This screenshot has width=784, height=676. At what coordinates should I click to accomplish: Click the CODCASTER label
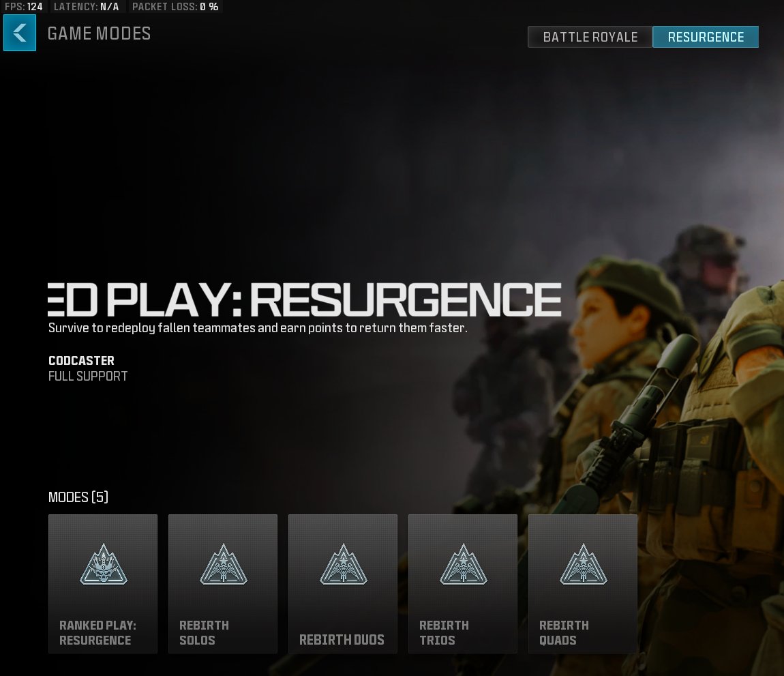[x=82, y=361]
